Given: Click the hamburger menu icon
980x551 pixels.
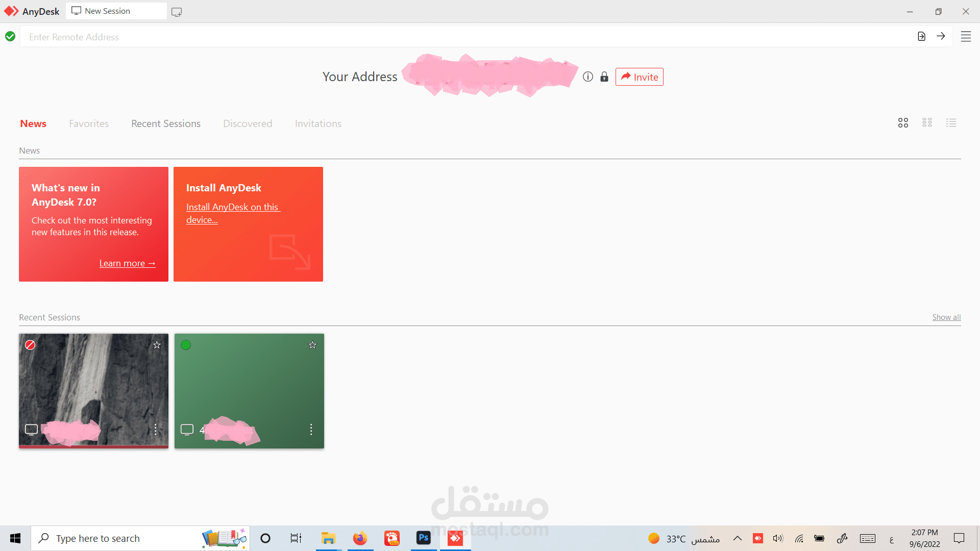Looking at the screenshot, I should click(966, 35).
